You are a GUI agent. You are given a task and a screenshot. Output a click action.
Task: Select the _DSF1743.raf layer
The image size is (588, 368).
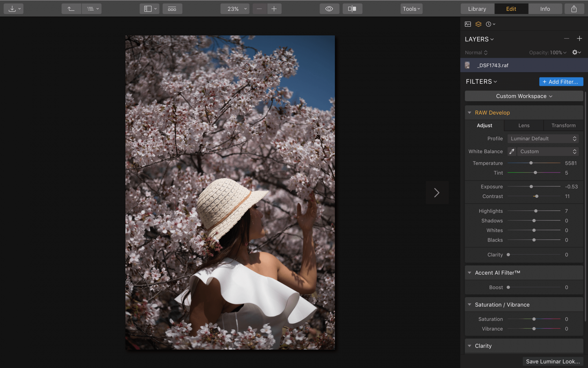point(524,65)
